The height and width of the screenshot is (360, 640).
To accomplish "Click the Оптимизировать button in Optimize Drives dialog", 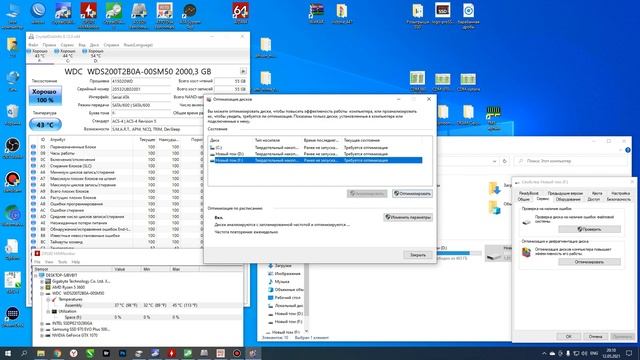I will [x=412, y=193].
